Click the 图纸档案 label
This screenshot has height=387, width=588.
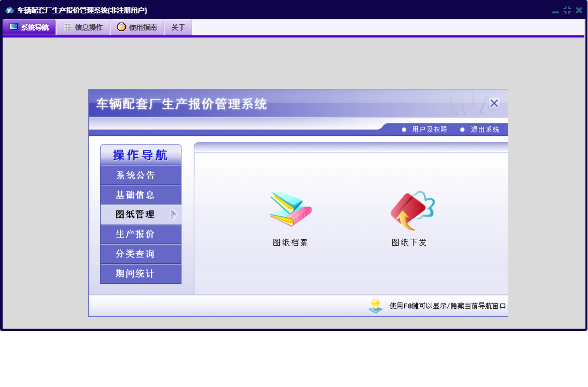pyautogui.click(x=290, y=242)
